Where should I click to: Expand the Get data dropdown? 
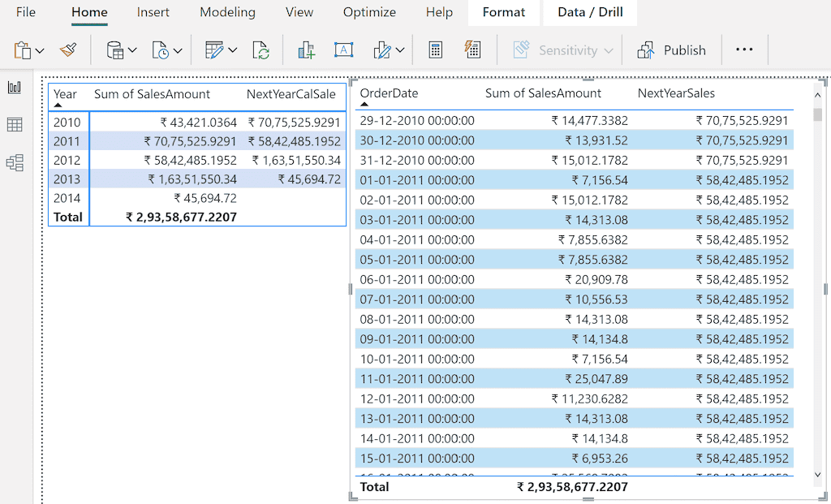click(x=131, y=50)
